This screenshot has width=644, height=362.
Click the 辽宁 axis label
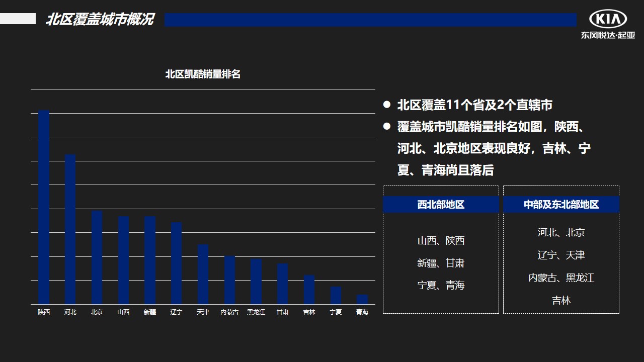tap(177, 312)
